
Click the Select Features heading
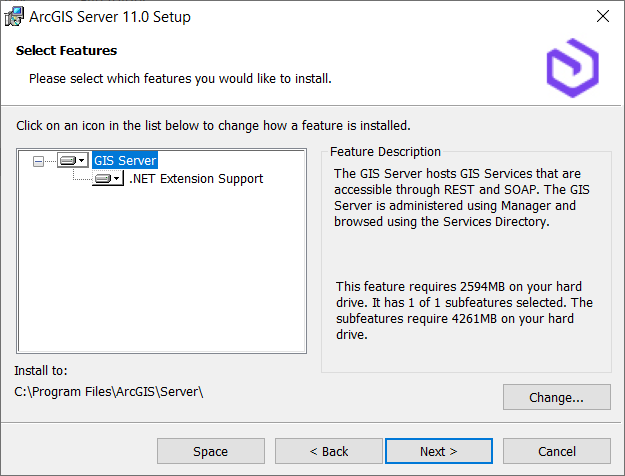pyautogui.click(x=66, y=51)
